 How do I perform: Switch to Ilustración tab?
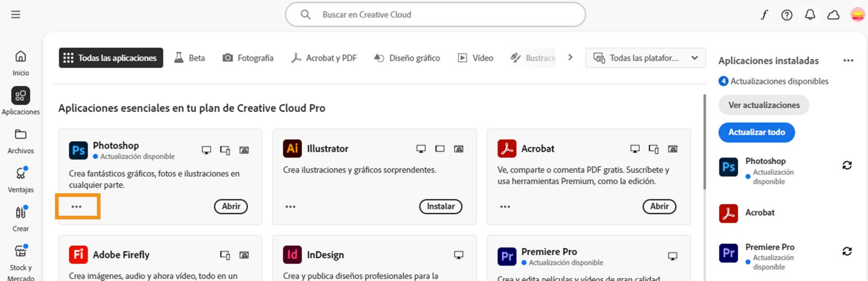tap(533, 58)
